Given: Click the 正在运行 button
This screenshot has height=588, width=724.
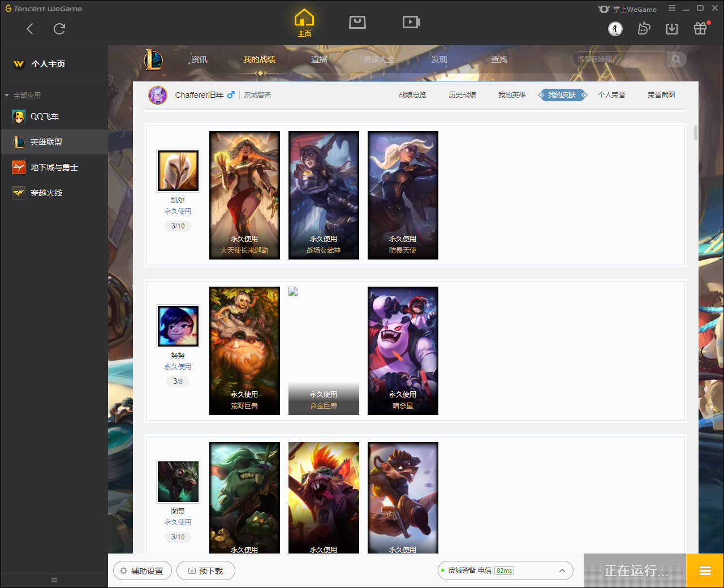Looking at the screenshot, I should point(635,570).
